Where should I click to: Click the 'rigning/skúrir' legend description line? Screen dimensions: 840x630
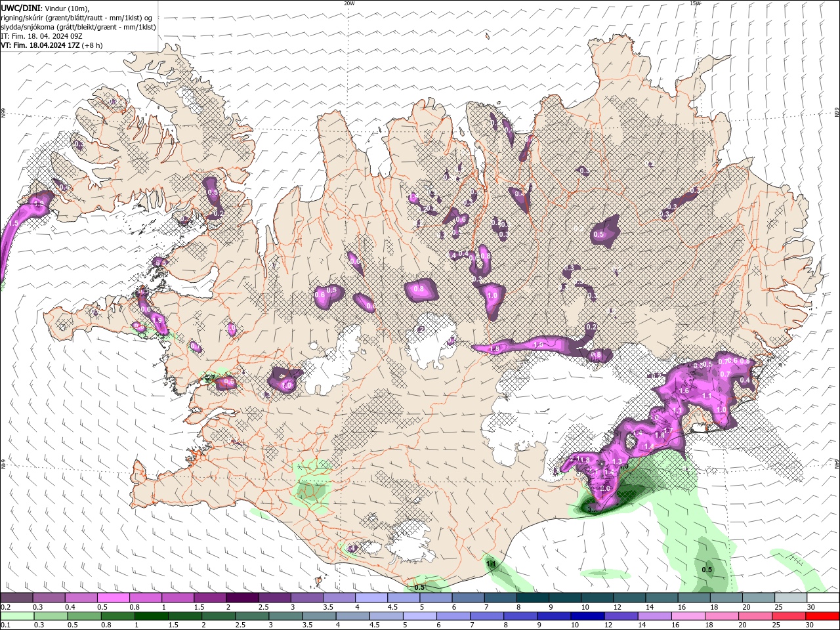click(x=77, y=17)
